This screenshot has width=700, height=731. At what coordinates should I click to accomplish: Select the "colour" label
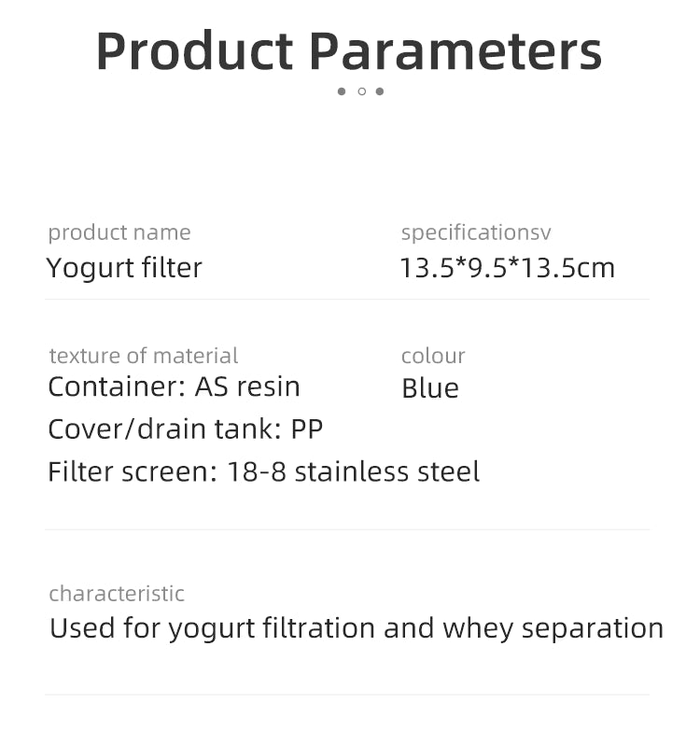click(x=433, y=356)
